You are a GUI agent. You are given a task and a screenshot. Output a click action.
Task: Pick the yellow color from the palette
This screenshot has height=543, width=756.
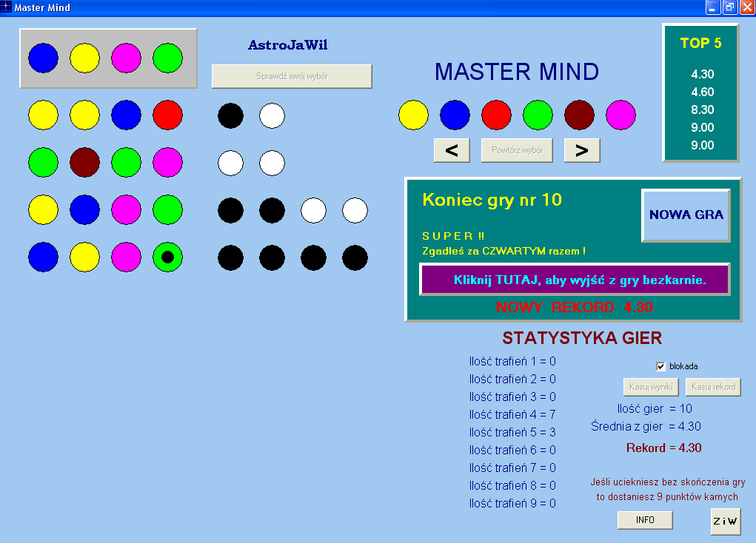coord(413,115)
